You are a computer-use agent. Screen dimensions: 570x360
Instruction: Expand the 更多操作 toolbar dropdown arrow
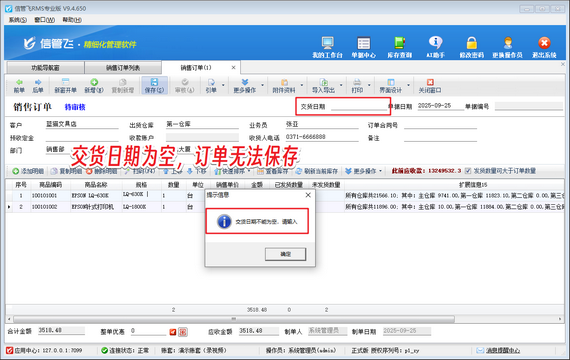(262, 85)
